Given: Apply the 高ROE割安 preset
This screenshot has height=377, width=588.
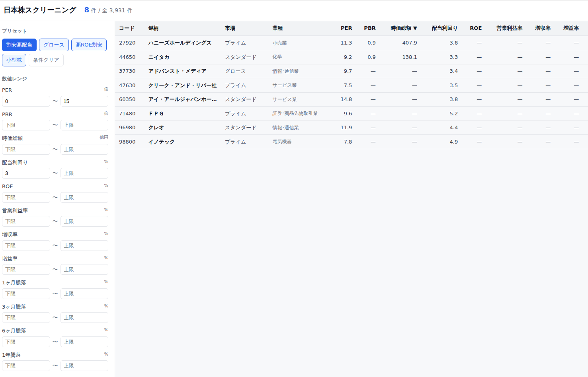Looking at the screenshot, I should click(x=89, y=45).
